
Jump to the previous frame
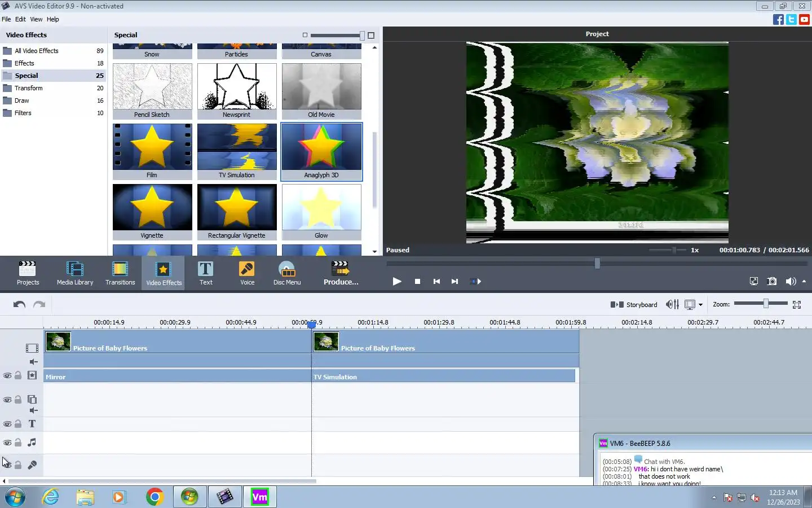click(x=436, y=281)
